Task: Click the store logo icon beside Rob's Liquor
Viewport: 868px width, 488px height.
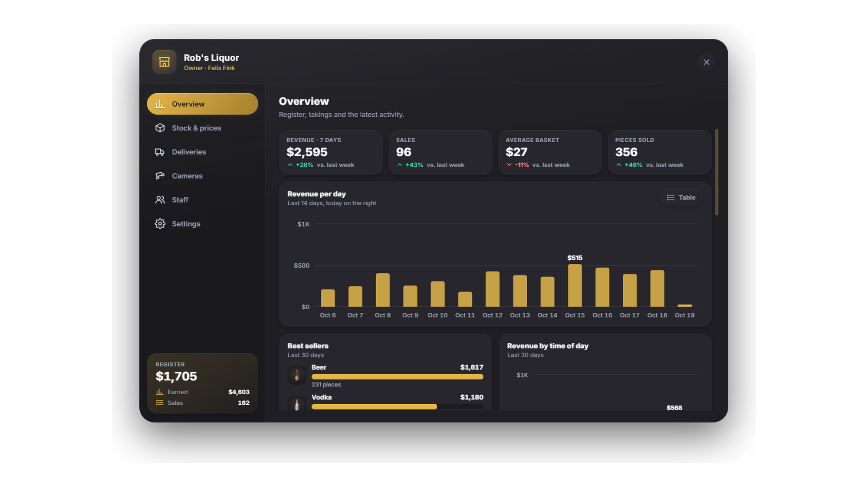Action: (x=164, y=62)
